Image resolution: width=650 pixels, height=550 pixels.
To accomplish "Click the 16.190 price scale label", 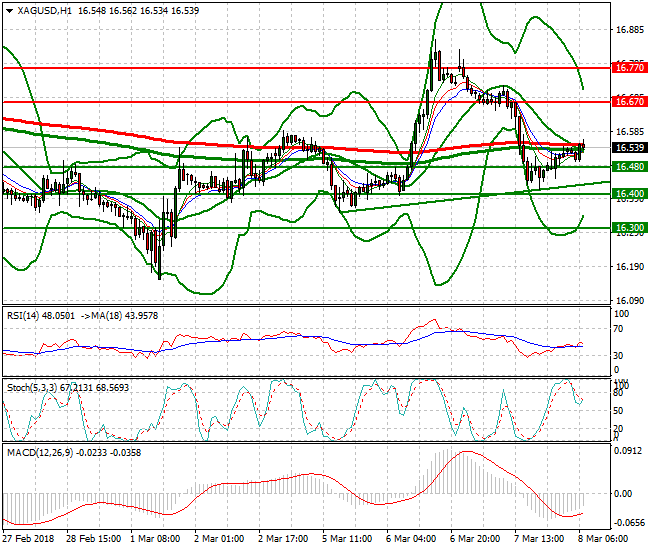I will [629, 266].
